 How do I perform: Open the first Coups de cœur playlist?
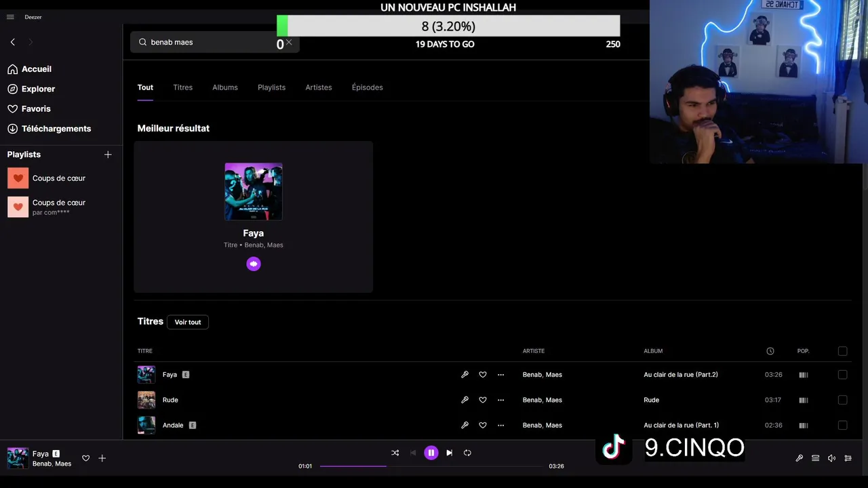pyautogui.click(x=47, y=178)
